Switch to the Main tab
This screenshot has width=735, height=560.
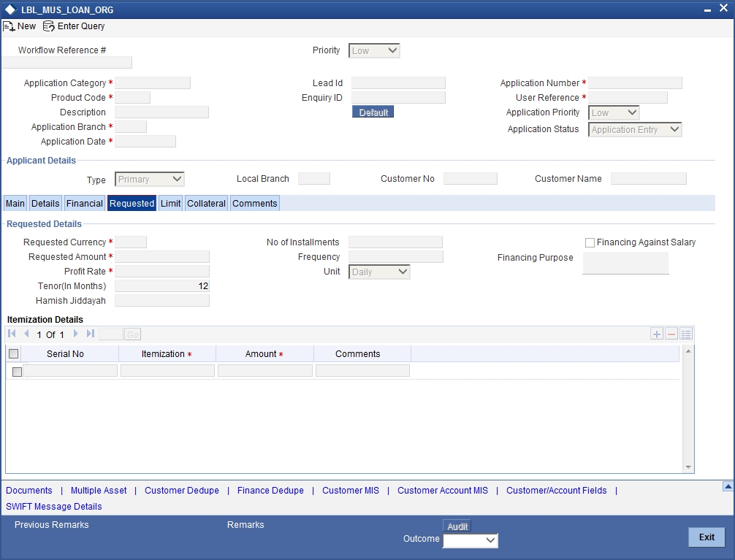click(15, 204)
